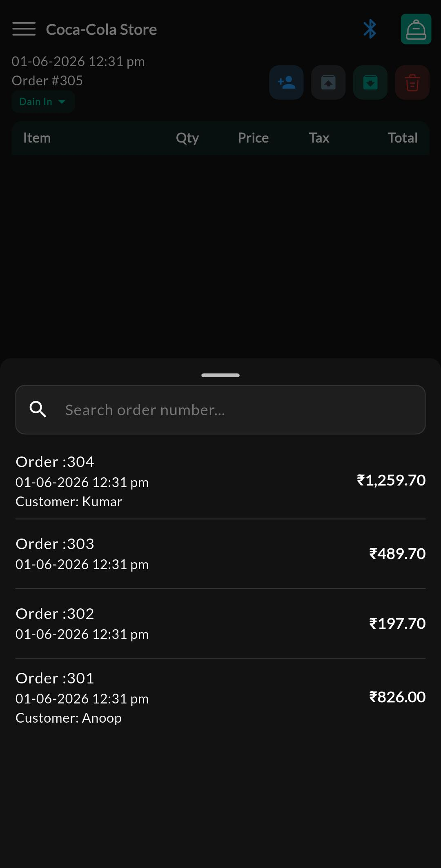Tap the Coca-Cola Store title
The width and height of the screenshot is (441, 868).
click(x=101, y=29)
